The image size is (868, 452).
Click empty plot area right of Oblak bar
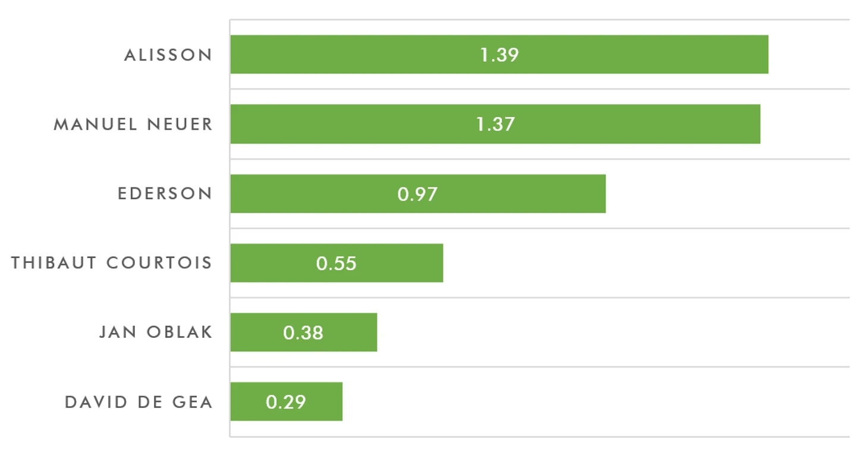(x=613, y=332)
